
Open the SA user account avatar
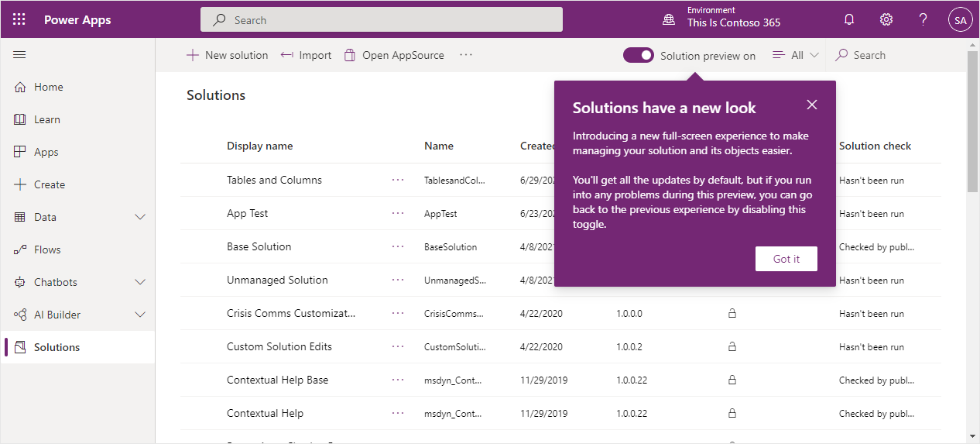point(960,20)
